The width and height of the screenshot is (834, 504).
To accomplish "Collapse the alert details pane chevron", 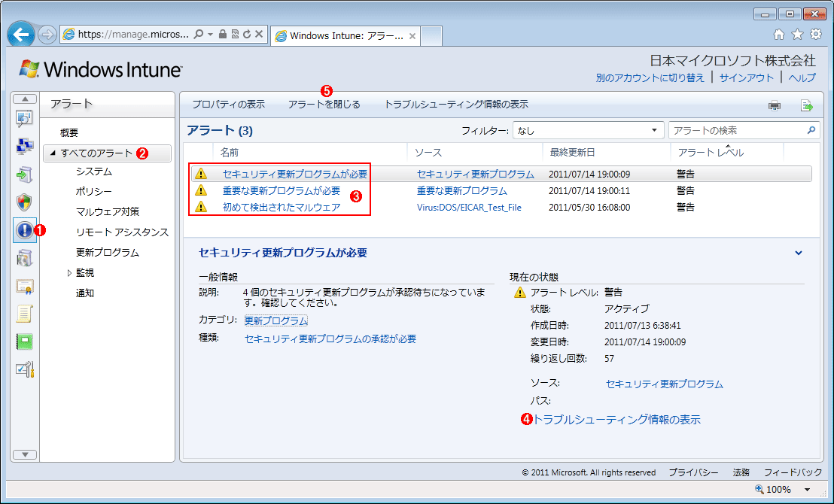I will click(799, 253).
